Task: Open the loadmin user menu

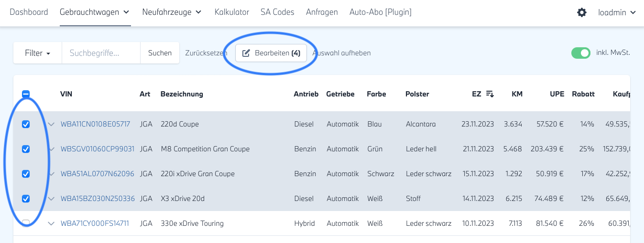Action: click(x=617, y=12)
